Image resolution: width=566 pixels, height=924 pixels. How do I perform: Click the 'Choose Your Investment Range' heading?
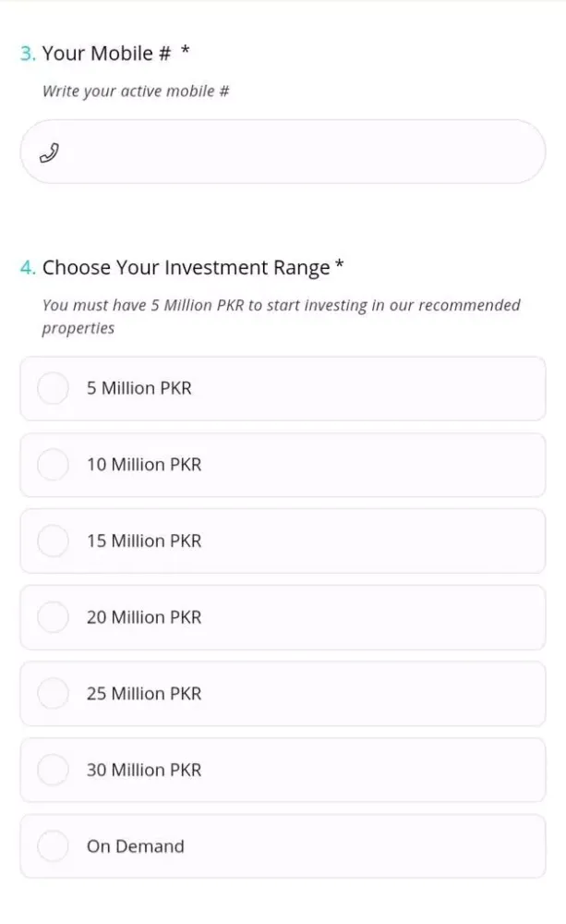click(x=186, y=268)
